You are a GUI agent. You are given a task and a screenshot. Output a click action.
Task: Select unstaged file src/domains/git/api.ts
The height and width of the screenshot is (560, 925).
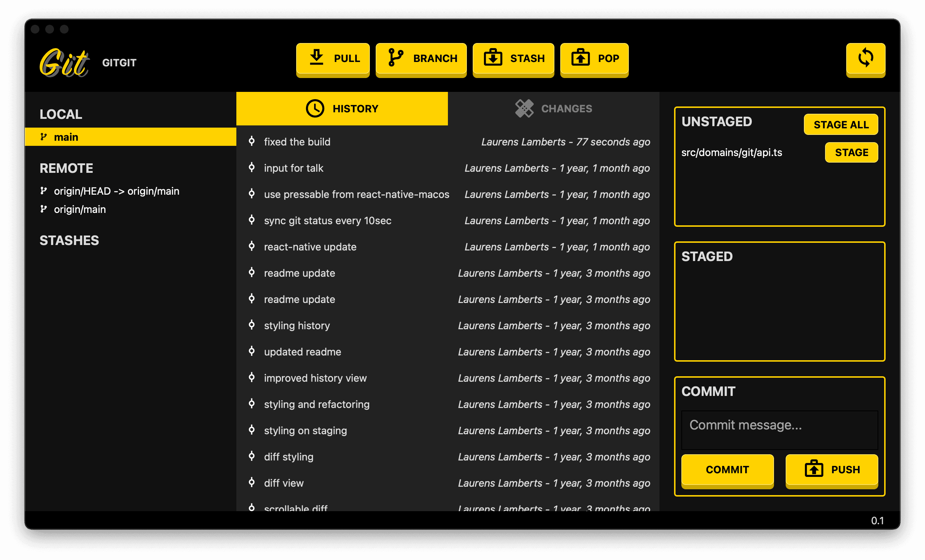[x=731, y=152]
